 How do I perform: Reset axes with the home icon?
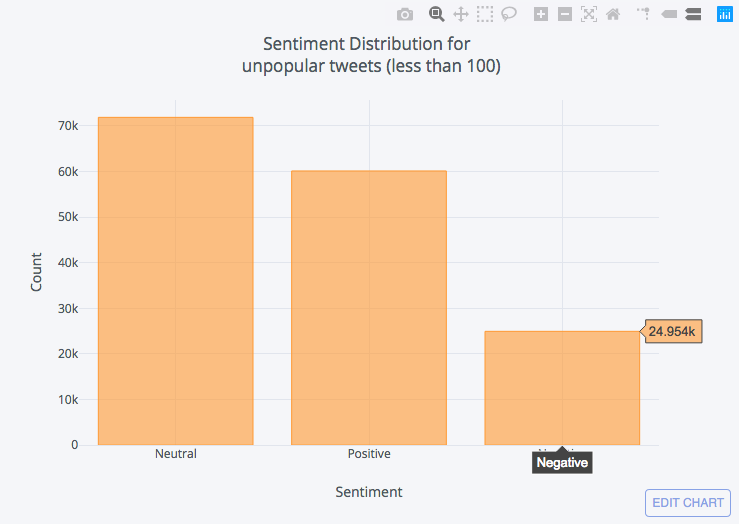click(613, 14)
